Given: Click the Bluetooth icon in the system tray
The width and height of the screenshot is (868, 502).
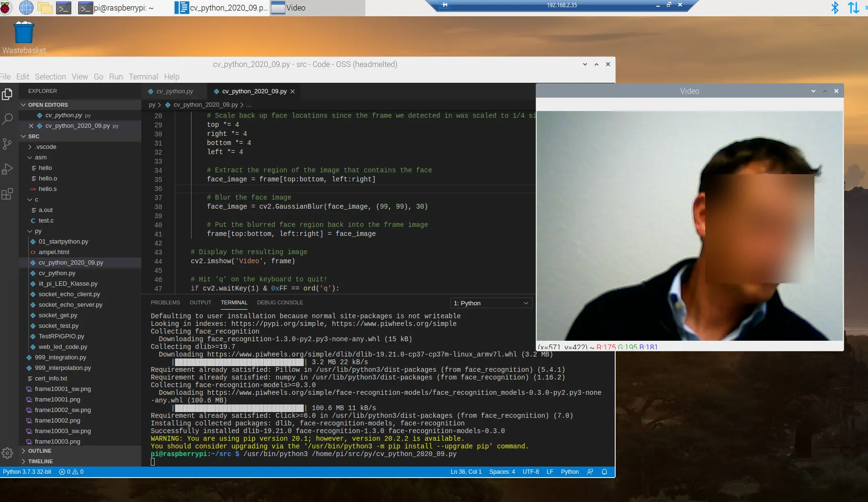Looking at the screenshot, I should [x=835, y=8].
